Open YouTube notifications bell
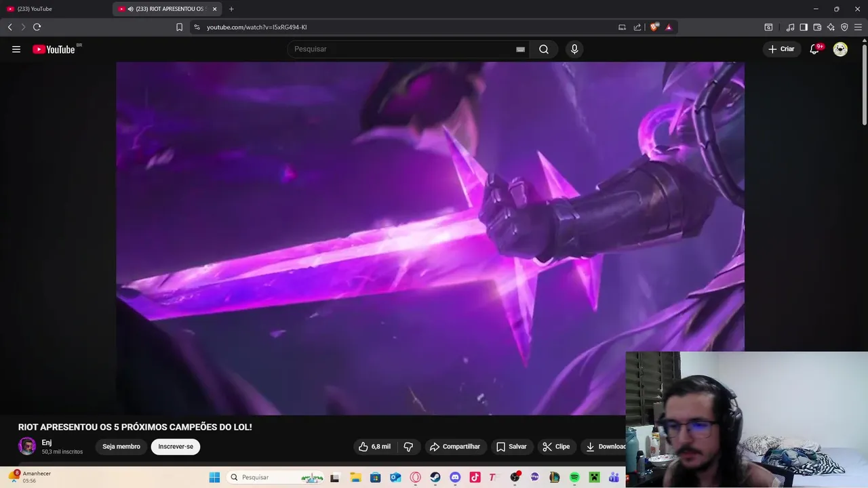Viewport: 868px width, 488px height. click(x=815, y=49)
